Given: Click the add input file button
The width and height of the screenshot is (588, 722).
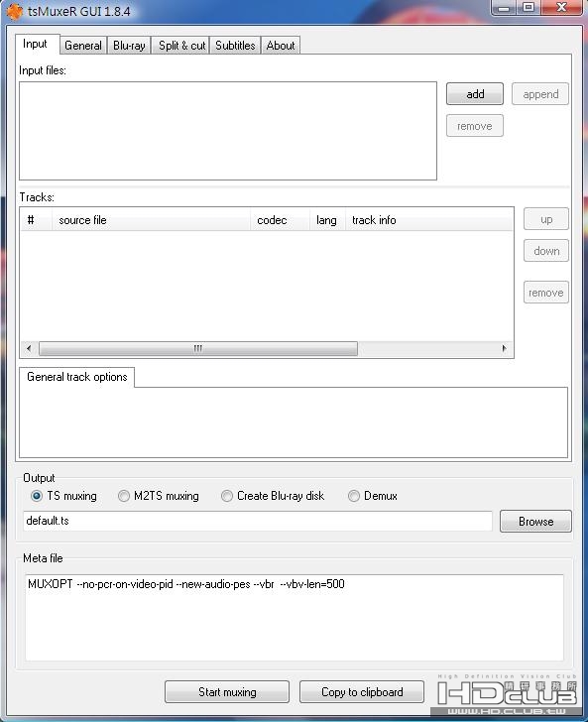Looking at the screenshot, I should [475, 94].
